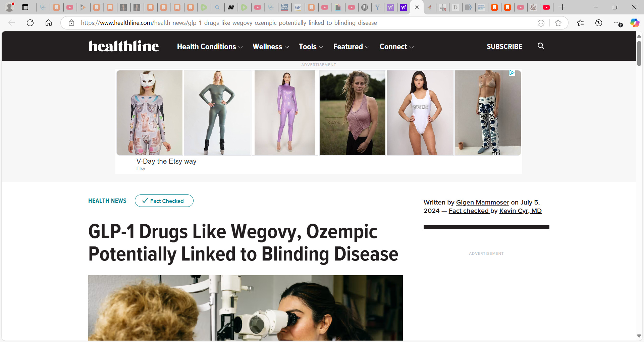
Task: Switch to the Fox News tab
Action: [x=284, y=7]
